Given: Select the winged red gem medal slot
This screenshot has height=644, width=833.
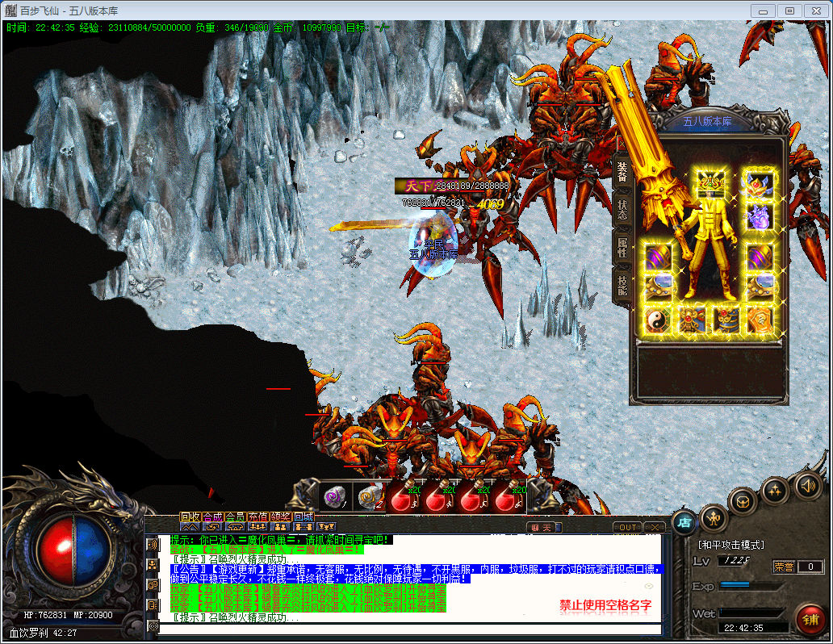Looking at the screenshot, I should (x=760, y=185).
